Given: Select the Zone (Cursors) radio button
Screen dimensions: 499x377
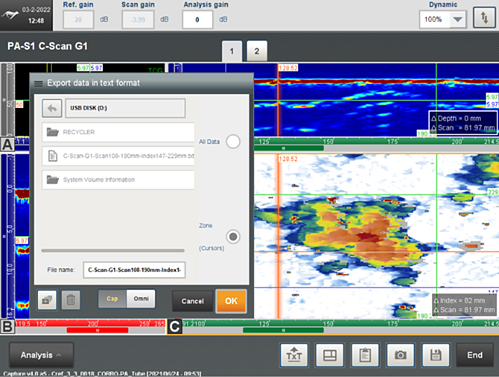Looking at the screenshot, I should [233, 237].
